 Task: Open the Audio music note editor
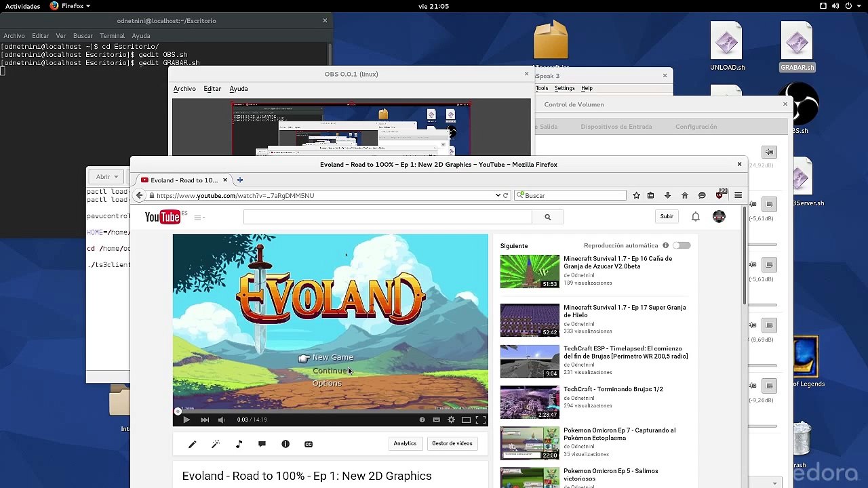pos(239,444)
